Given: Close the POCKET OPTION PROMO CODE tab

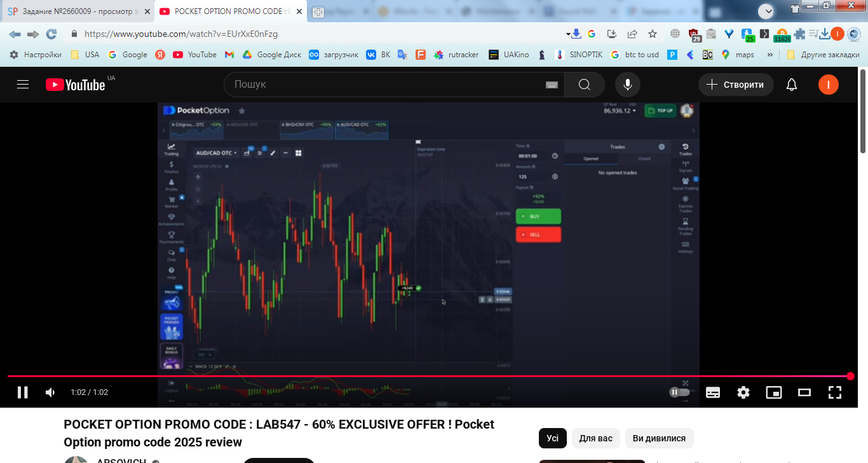Looking at the screenshot, I should [x=299, y=11].
